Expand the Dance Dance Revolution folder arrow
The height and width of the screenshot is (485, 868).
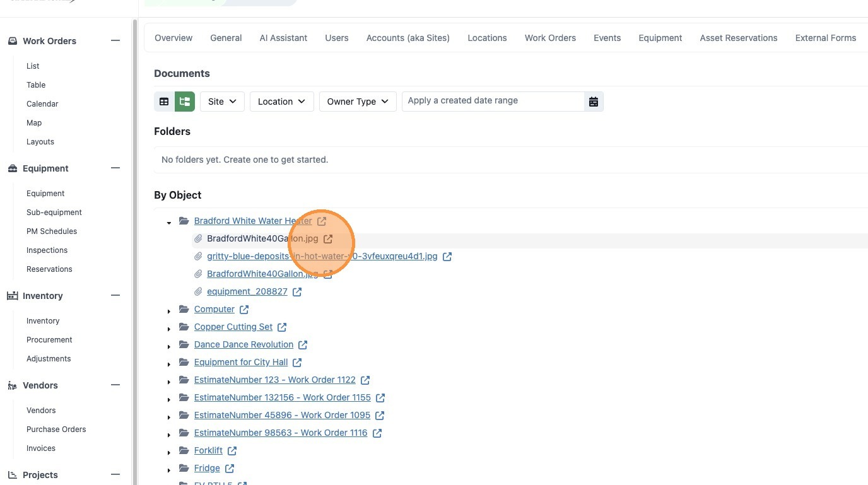169,346
